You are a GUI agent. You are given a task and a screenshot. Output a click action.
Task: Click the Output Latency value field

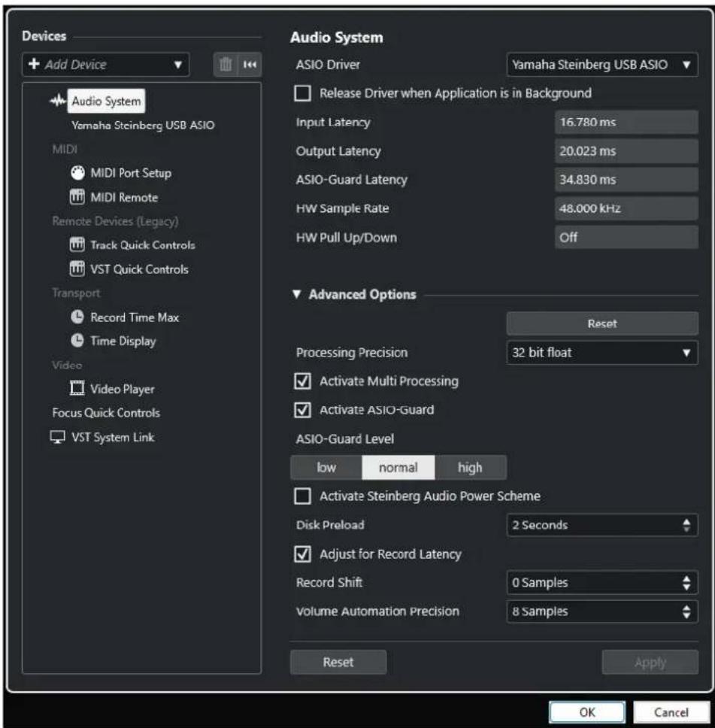pyautogui.click(x=626, y=151)
